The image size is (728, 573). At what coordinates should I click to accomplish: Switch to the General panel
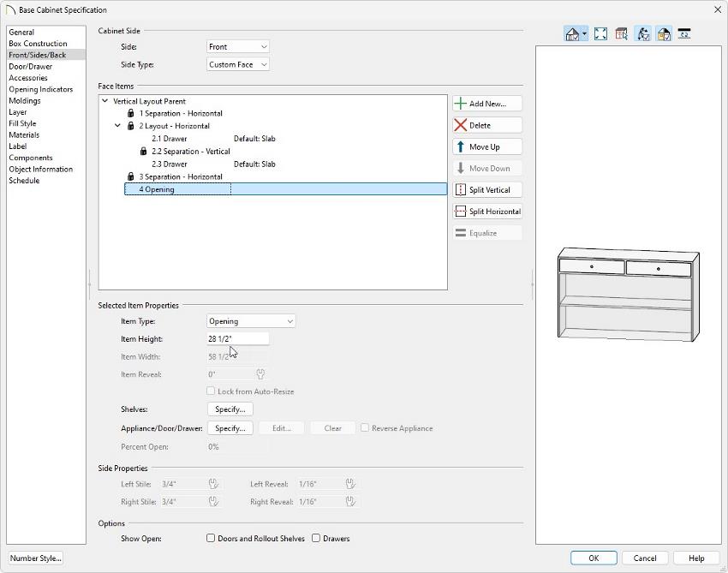21,32
